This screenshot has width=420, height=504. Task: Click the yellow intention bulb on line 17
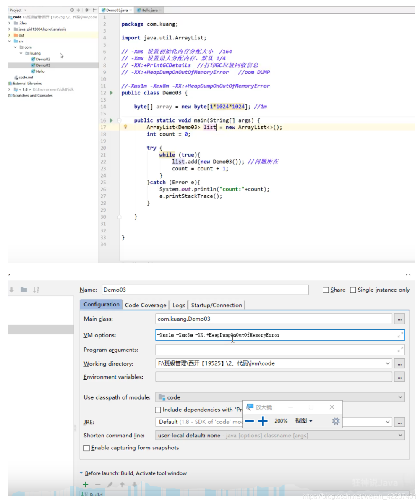point(125,127)
